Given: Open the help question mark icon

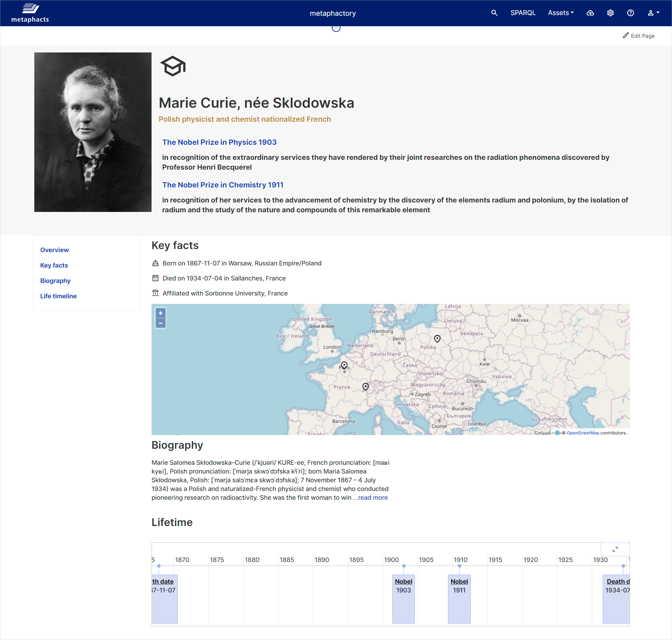Looking at the screenshot, I should tap(630, 13).
